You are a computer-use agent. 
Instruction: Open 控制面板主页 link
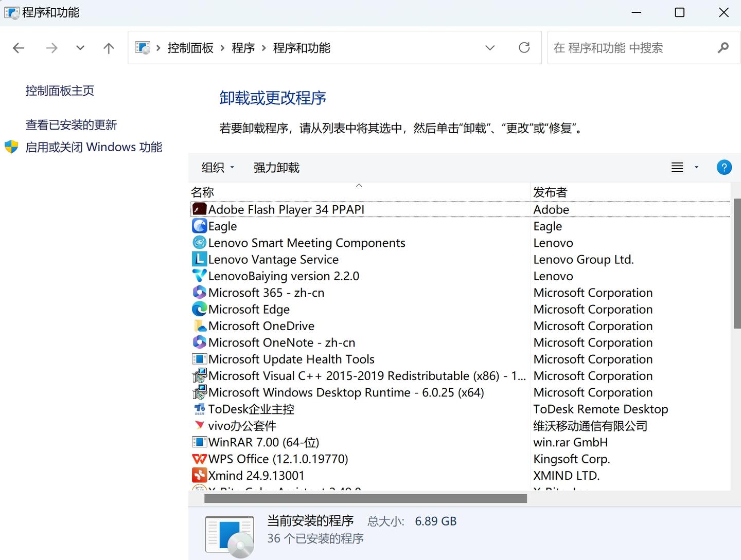pos(60,91)
